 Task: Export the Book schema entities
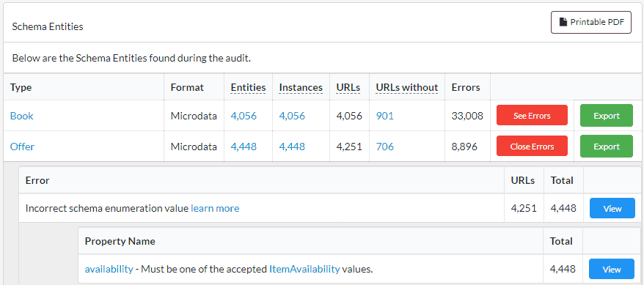click(x=606, y=115)
